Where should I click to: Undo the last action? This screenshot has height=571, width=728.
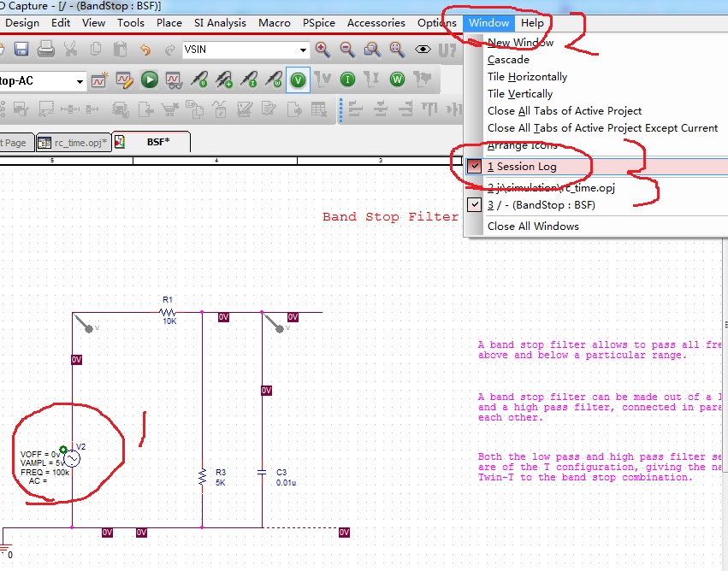pyautogui.click(x=145, y=50)
